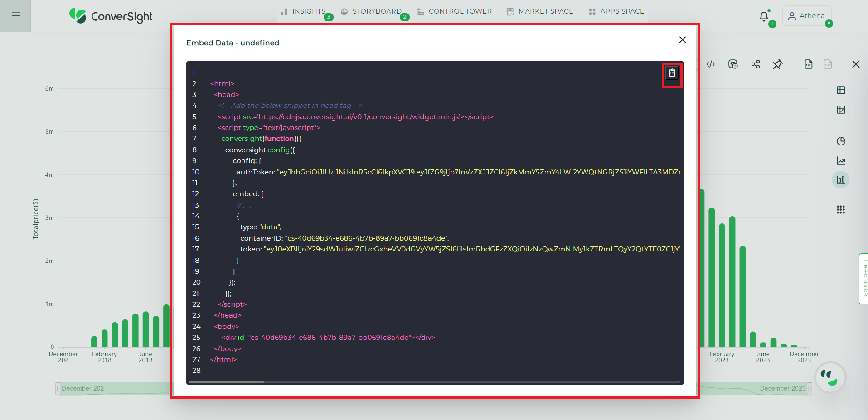Close the Embed Data dialog
The width and height of the screenshot is (868, 420).
coord(683,40)
